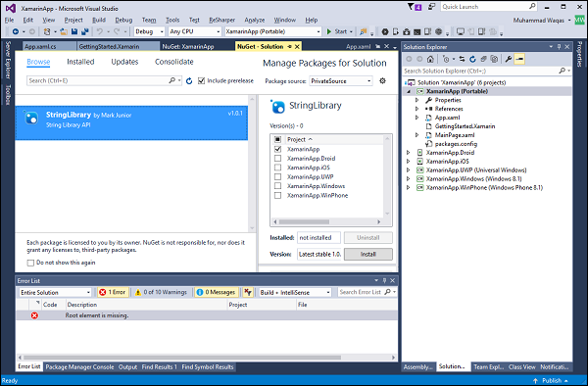This screenshot has height=386, width=588.
Task: Check the XamarinApp.Droid project checkbox
Action: (278, 158)
